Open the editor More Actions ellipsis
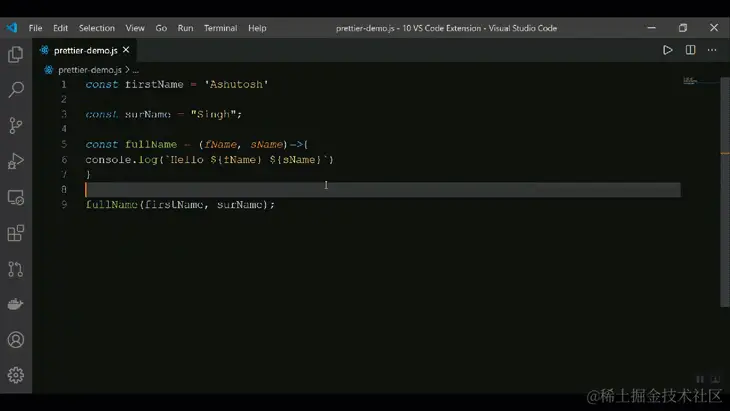The height and width of the screenshot is (411, 730). click(x=712, y=50)
